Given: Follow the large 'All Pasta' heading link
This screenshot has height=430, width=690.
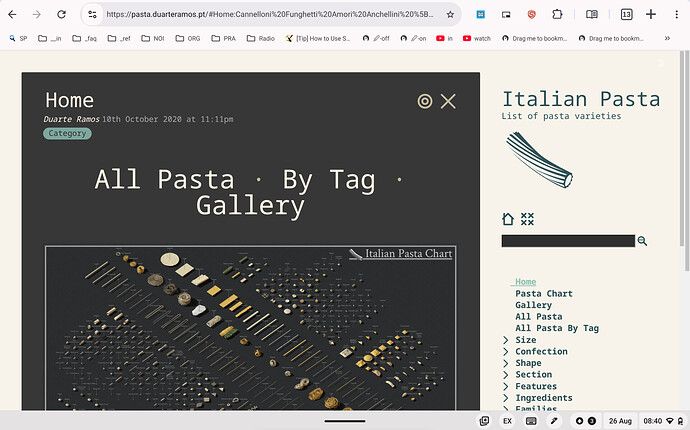Looking at the screenshot, I should [x=164, y=180].
